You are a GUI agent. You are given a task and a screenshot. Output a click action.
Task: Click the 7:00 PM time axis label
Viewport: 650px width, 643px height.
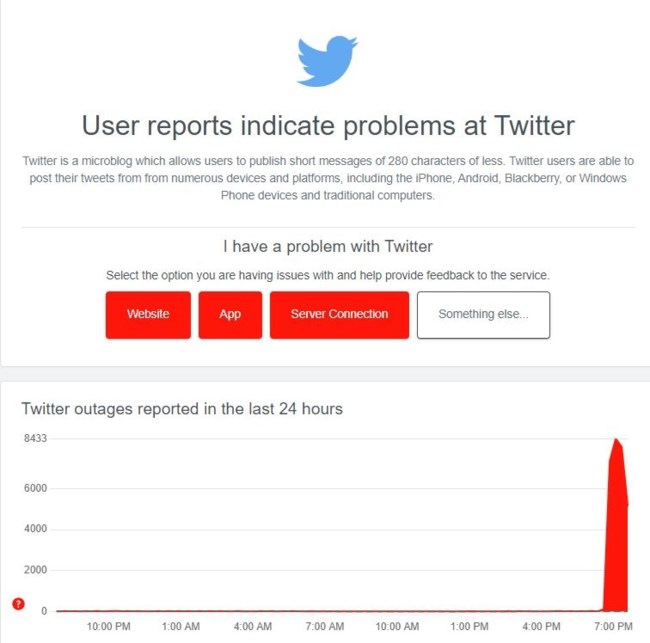click(612, 627)
